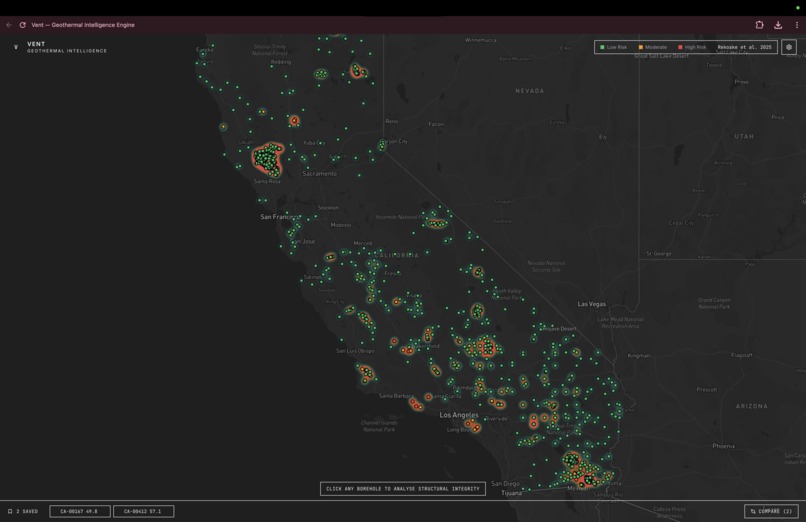
Task: Click the orange Moderate legend swatch
Action: point(640,47)
